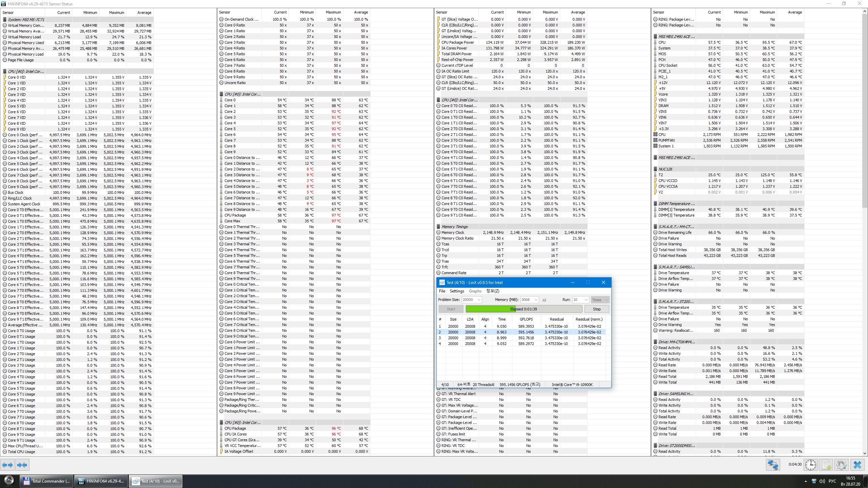Open the Memory (MiB) dropdown
The width and height of the screenshot is (868, 488).
(536, 300)
